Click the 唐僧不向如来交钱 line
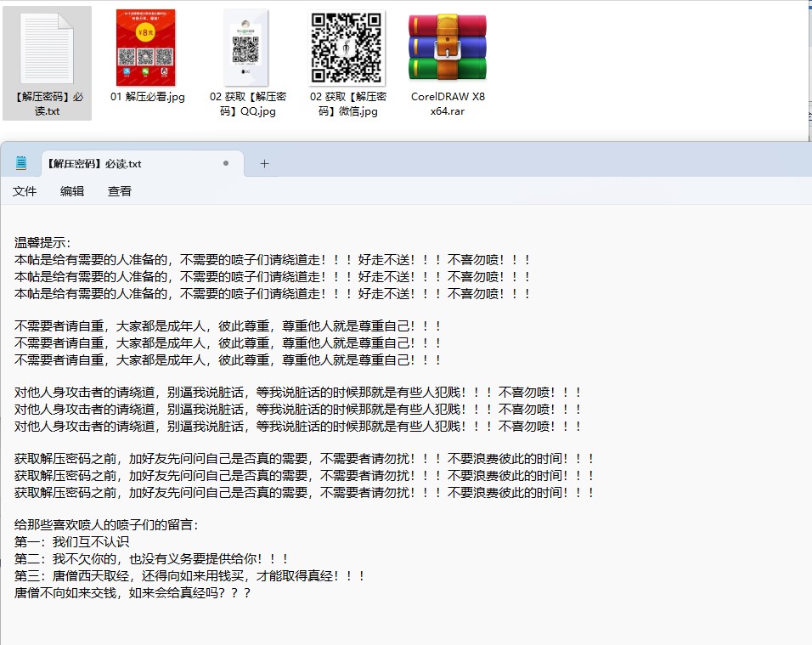 pyautogui.click(x=132, y=592)
